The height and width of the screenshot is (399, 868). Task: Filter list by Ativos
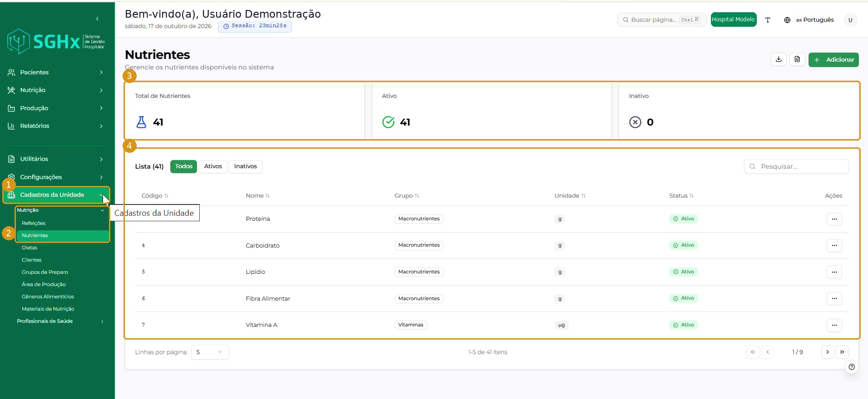(x=213, y=166)
